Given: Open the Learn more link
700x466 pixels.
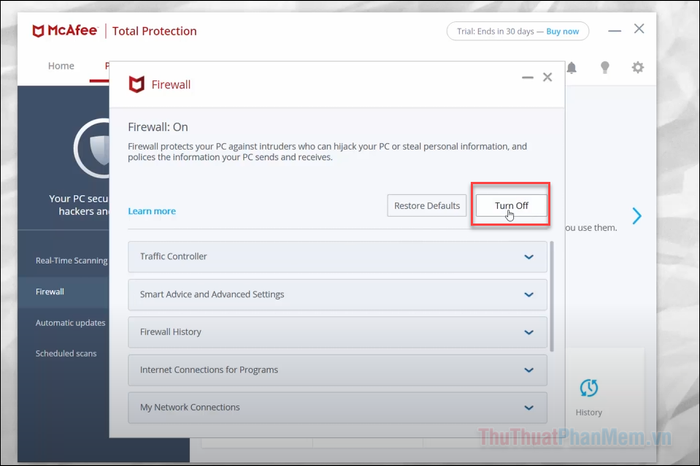Looking at the screenshot, I should tap(152, 211).
